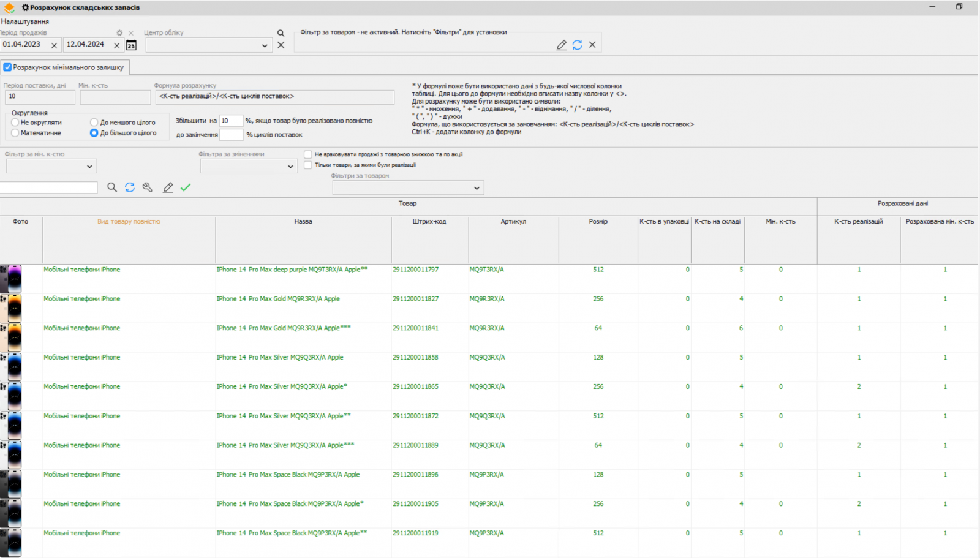Enable 'Тільки товари, за якими були реалізації' checkbox
The width and height of the screenshot is (980, 558).
pos(308,165)
